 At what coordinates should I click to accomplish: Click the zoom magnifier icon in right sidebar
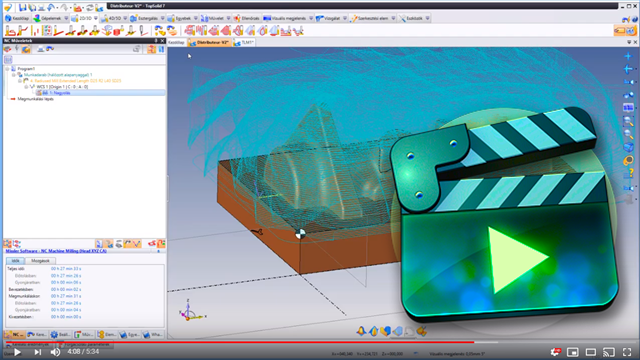(628, 121)
